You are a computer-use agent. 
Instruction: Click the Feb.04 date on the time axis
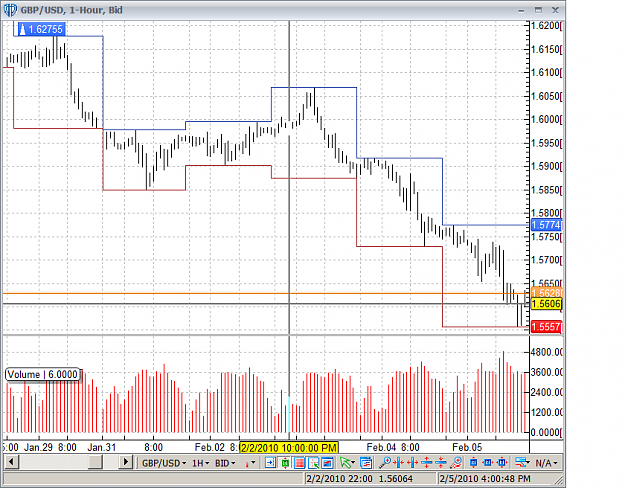click(x=380, y=447)
